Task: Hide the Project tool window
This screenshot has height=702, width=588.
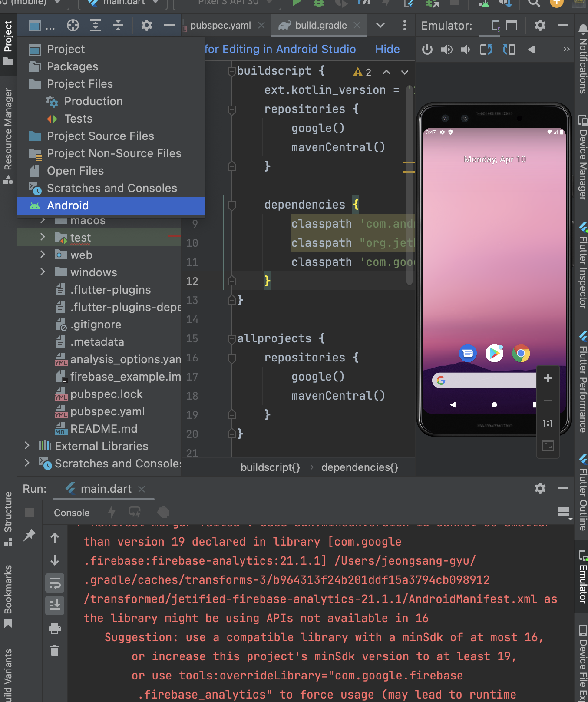Action: pyautogui.click(x=169, y=25)
